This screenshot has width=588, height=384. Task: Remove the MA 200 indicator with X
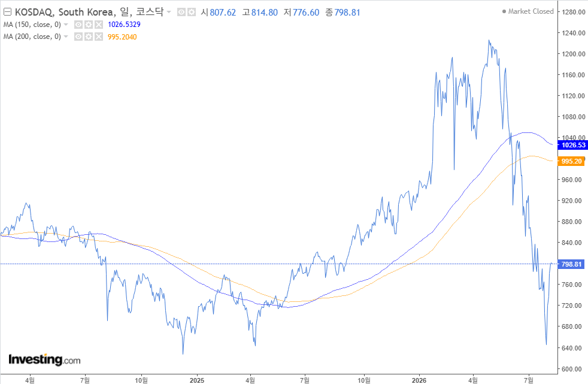(x=99, y=37)
